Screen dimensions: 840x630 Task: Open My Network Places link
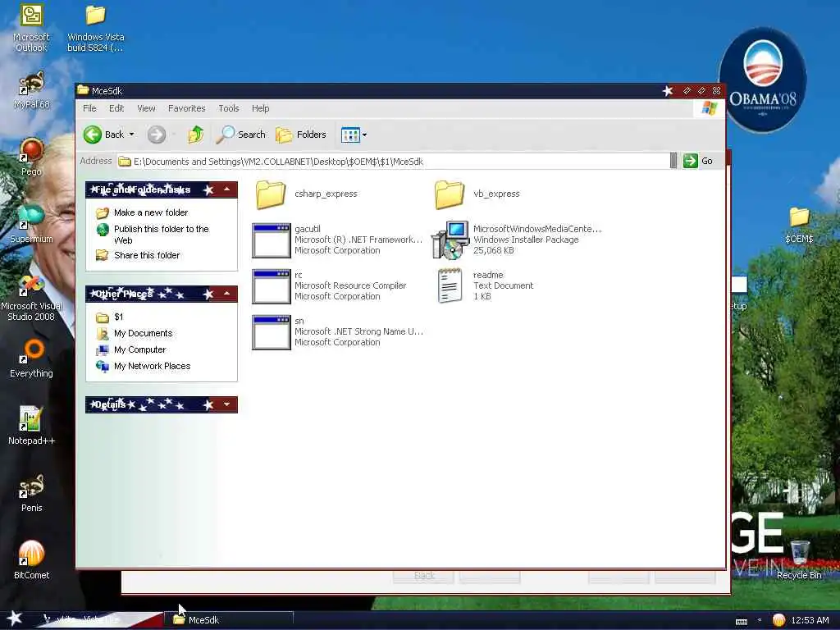pyautogui.click(x=152, y=367)
